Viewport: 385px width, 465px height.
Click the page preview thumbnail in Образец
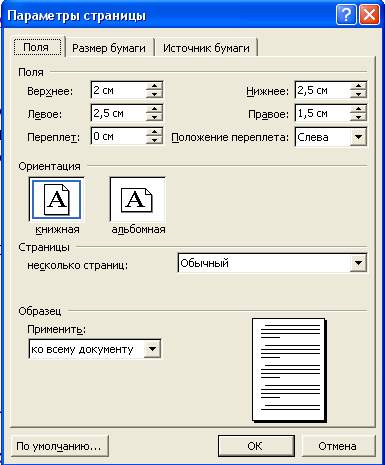click(289, 370)
